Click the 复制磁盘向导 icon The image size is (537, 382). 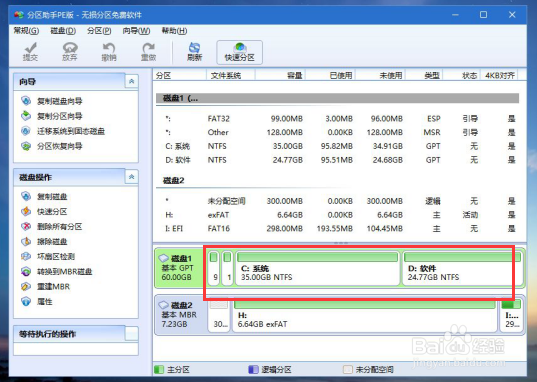26,101
